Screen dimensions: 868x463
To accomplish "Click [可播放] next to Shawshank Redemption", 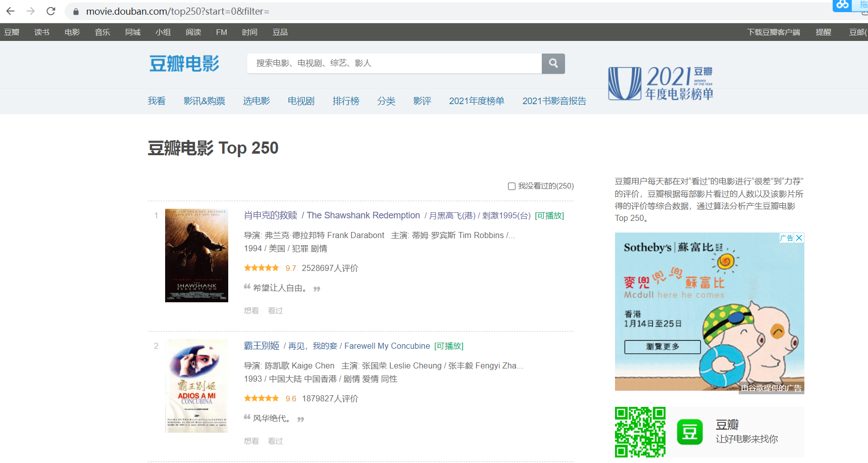I will [549, 216].
